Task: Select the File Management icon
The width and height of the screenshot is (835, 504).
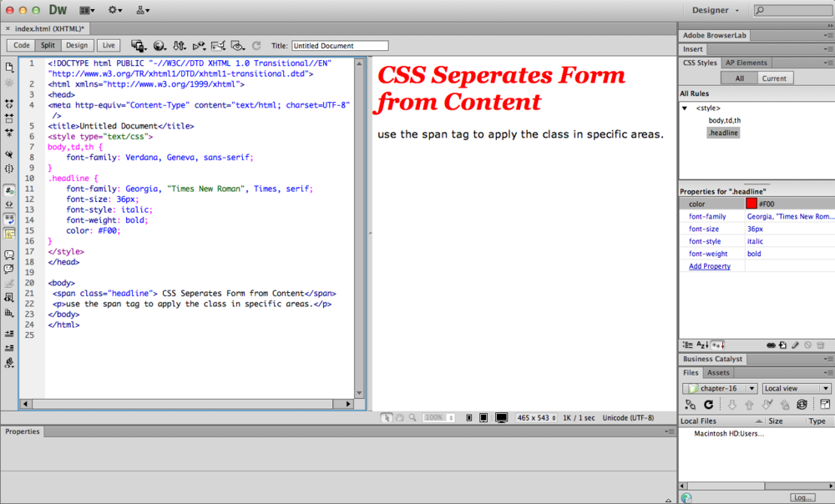Action: click(180, 46)
